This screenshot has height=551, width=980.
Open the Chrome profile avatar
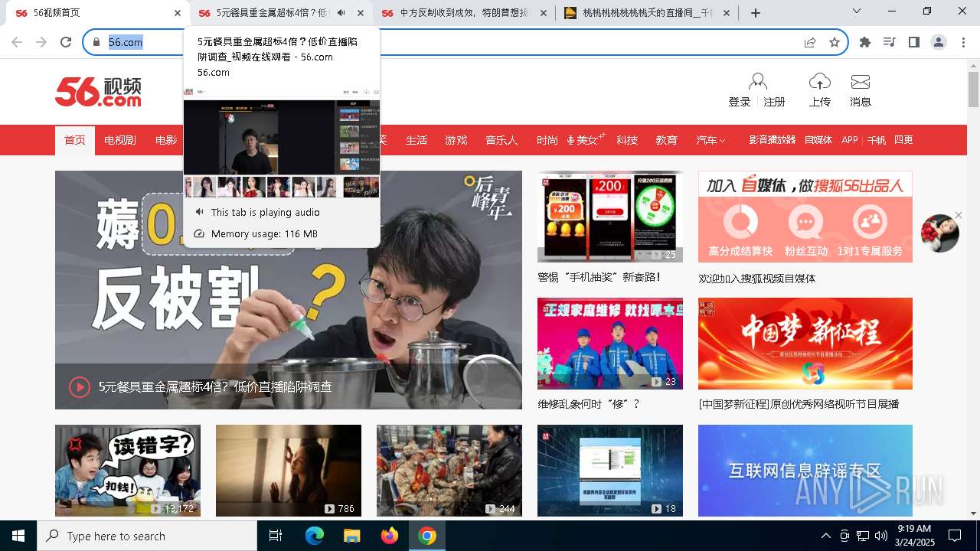click(939, 42)
